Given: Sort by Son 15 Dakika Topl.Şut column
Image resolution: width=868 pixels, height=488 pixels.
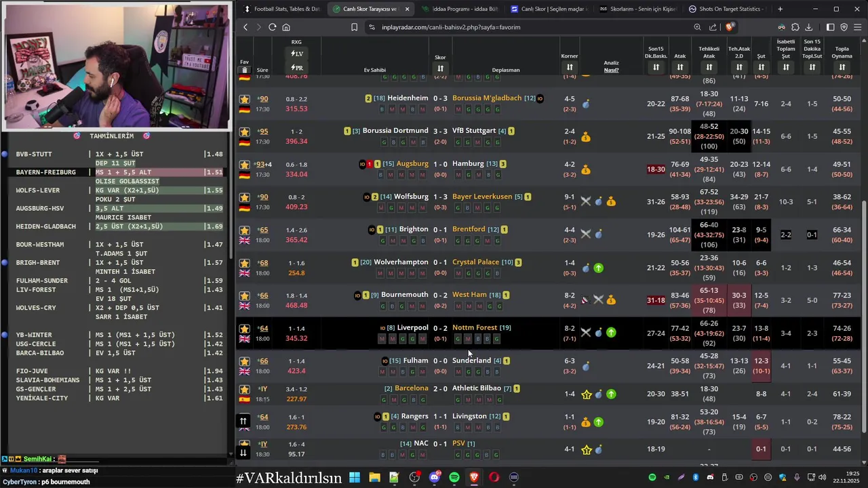Looking at the screenshot, I should point(812,67).
